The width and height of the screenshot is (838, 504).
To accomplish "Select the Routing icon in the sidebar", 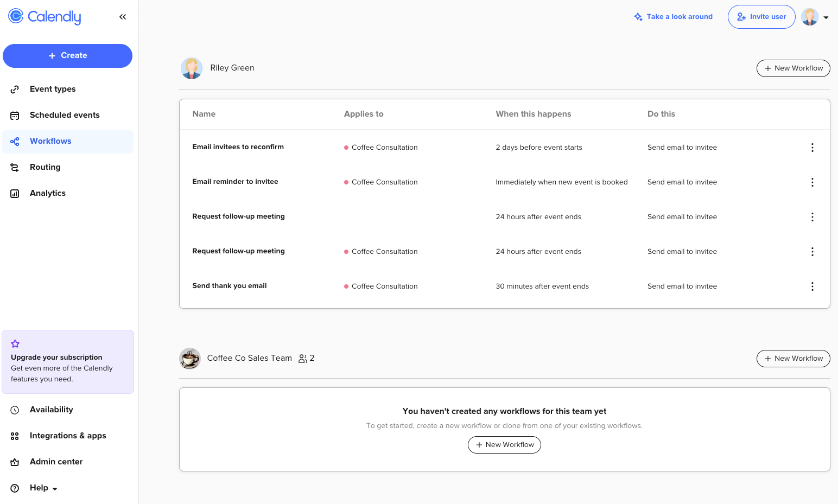I will click(15, 167).
